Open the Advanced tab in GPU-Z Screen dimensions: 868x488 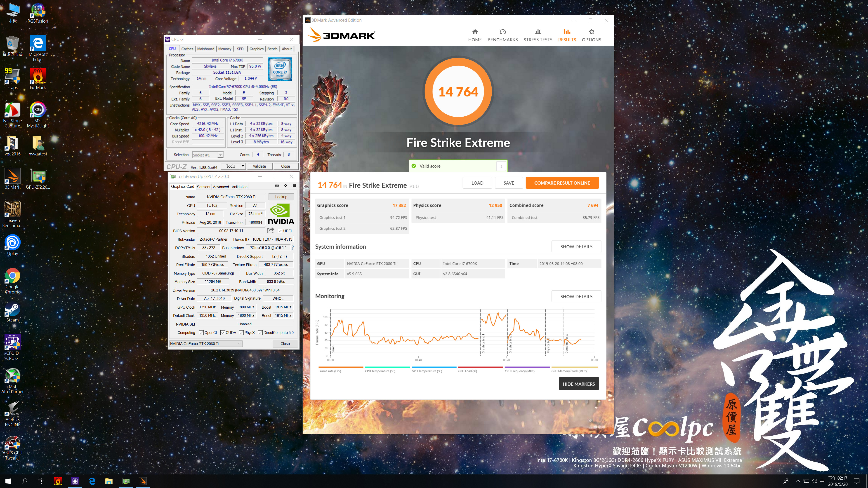tap(221, 187)
